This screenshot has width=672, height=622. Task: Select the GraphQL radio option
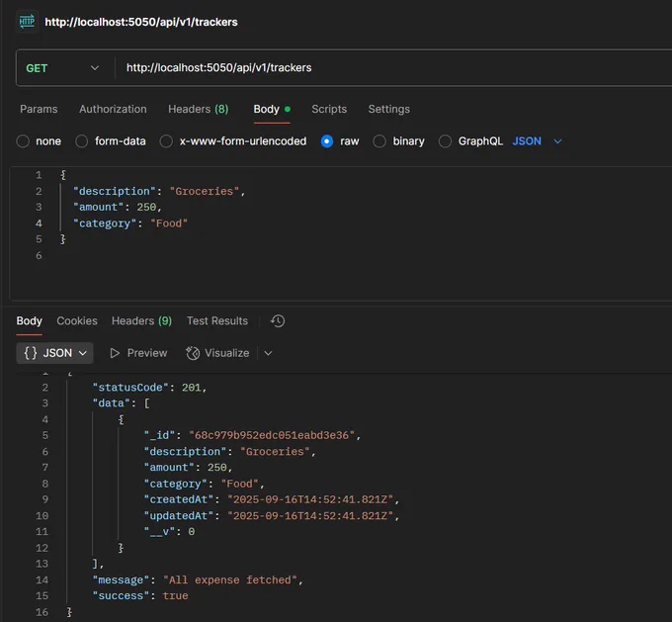click(x=445, y=141)
